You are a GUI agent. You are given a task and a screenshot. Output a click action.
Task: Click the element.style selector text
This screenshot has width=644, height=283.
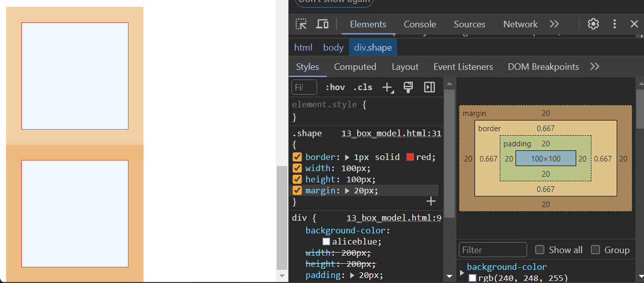324,104
